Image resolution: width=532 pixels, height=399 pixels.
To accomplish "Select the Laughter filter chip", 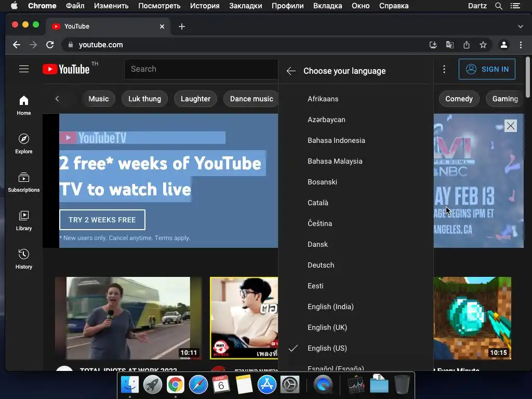I will (195, 99).
